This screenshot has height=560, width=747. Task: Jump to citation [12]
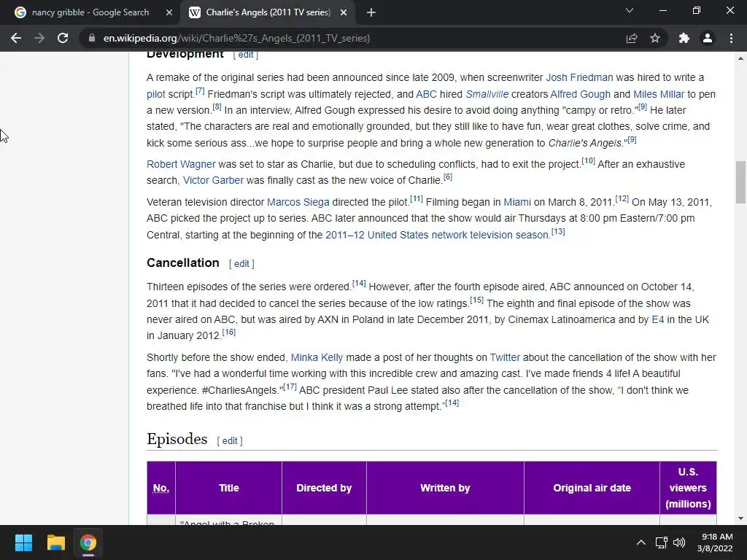[622, 198]
